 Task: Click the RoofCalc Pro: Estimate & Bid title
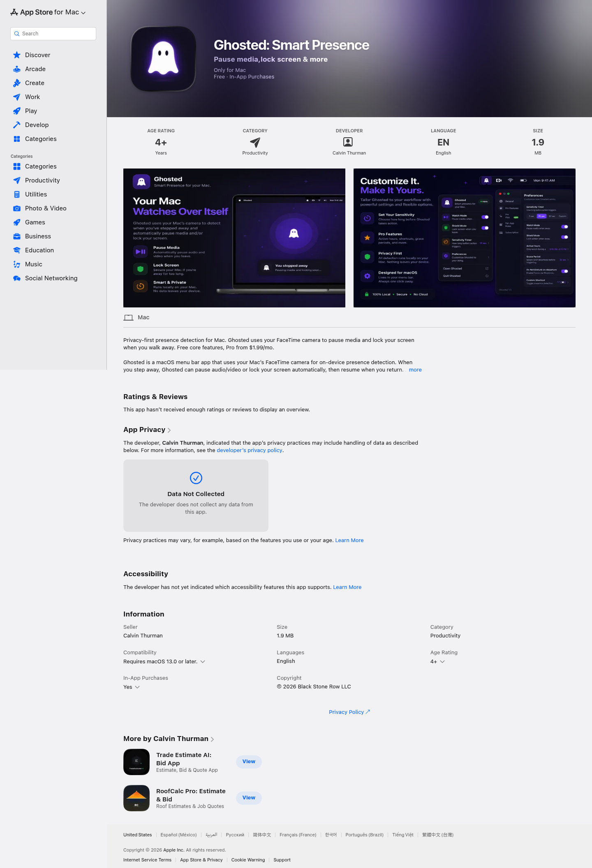(191, 795)
